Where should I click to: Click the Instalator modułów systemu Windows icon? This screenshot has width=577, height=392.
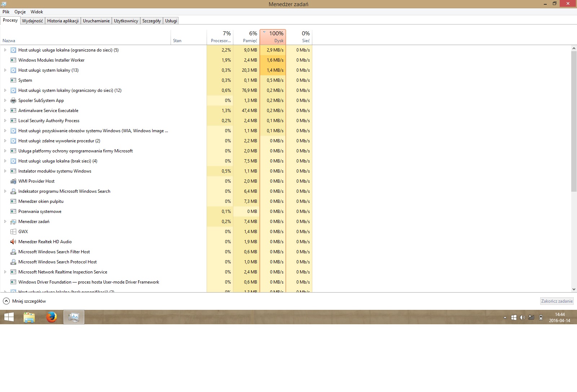tap(13, 171)
